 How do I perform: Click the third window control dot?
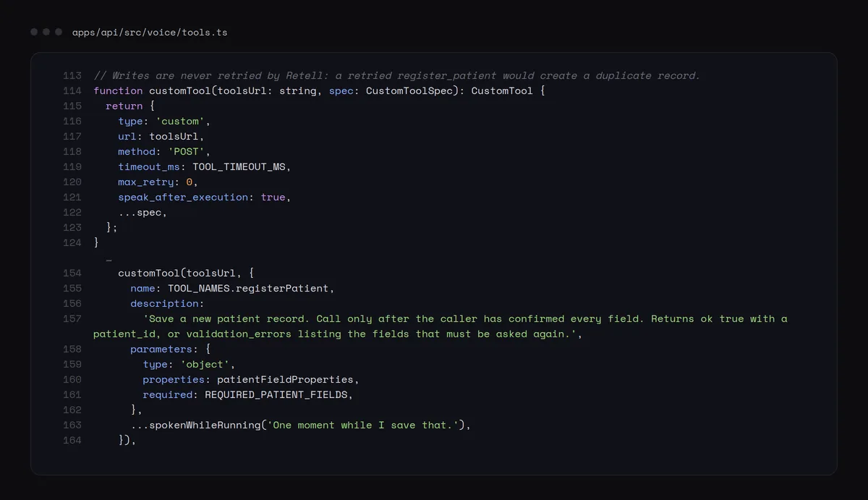tap(59, 32)
